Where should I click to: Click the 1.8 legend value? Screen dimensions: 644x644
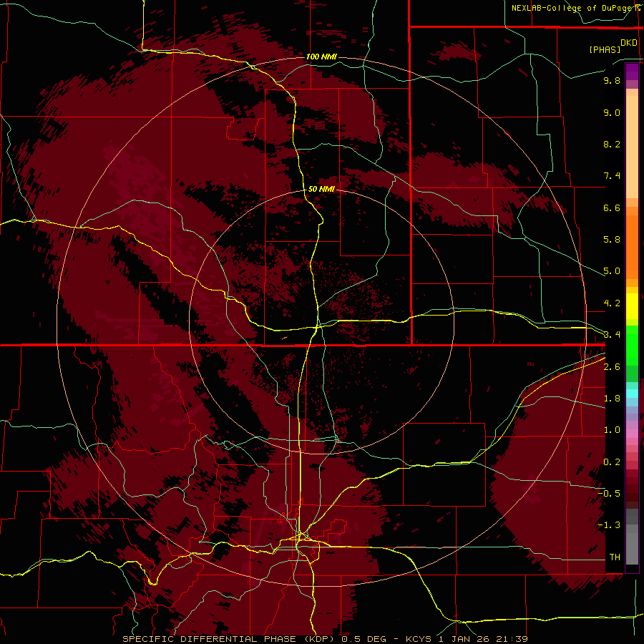click(612, 399)
